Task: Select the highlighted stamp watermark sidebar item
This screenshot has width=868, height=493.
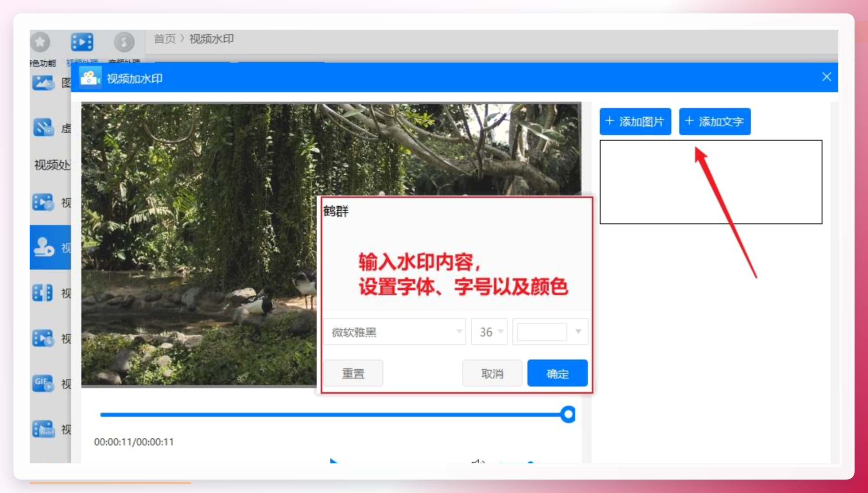Action: 50,247
